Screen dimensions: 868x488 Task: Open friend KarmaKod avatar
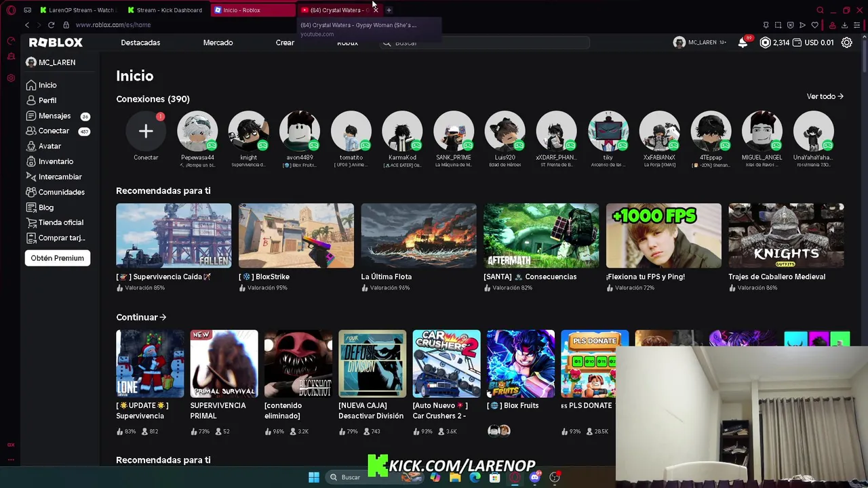[x=402, y=131]
